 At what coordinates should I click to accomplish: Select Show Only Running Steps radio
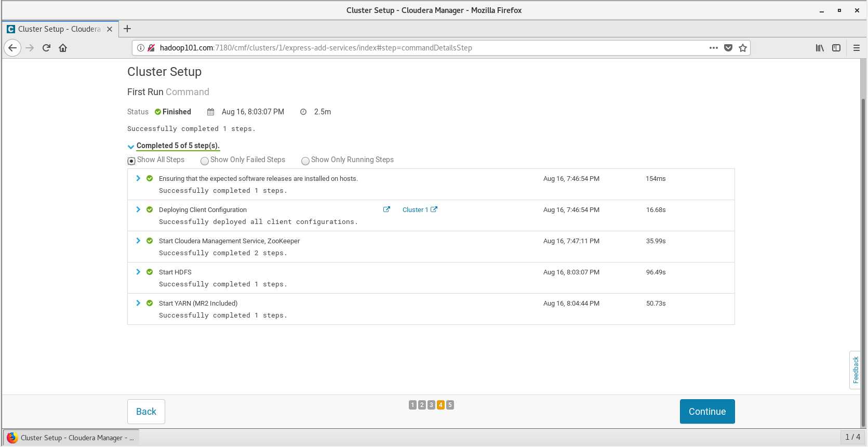305,161
